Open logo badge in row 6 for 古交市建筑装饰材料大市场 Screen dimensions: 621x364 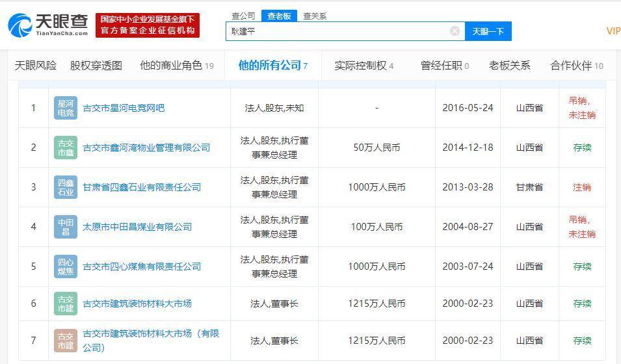tap(66, 304)
